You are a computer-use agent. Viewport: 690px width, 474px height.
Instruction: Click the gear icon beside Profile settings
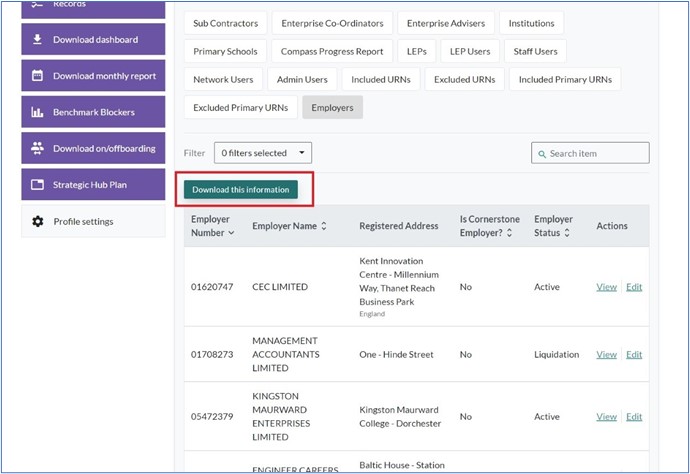click(x=37, y=221)
